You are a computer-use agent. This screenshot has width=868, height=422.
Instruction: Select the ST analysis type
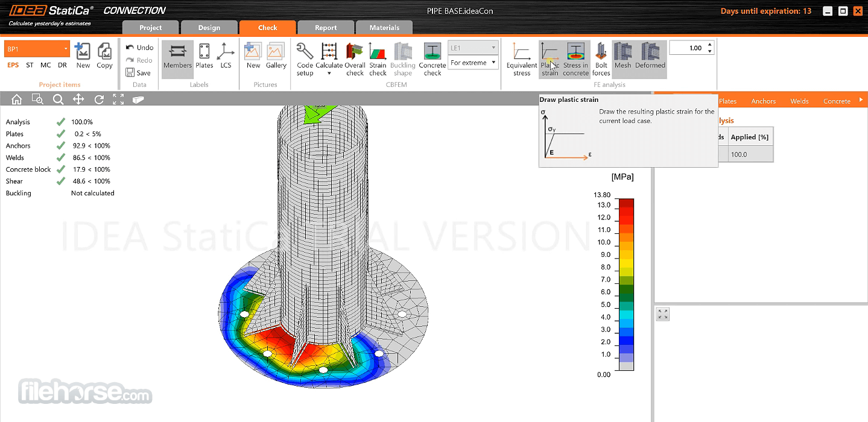(30, 65)
